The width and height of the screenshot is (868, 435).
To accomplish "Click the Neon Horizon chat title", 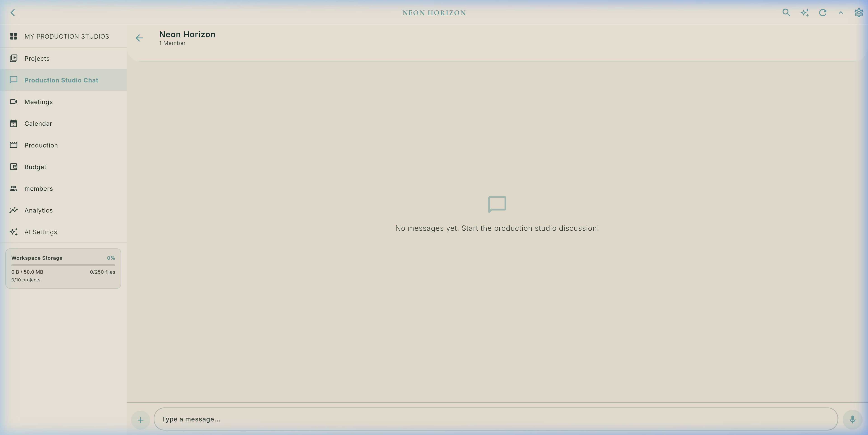I will (187, 34).
